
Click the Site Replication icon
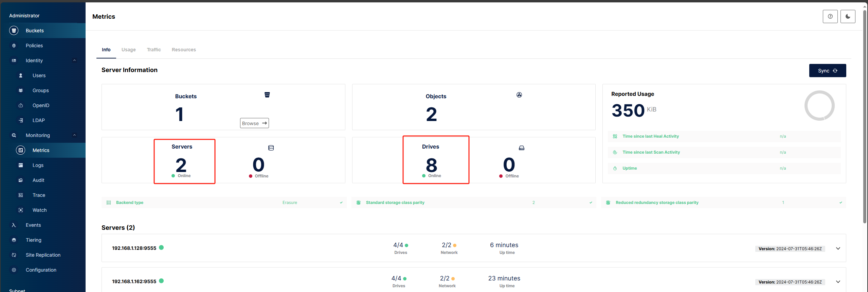14,255
